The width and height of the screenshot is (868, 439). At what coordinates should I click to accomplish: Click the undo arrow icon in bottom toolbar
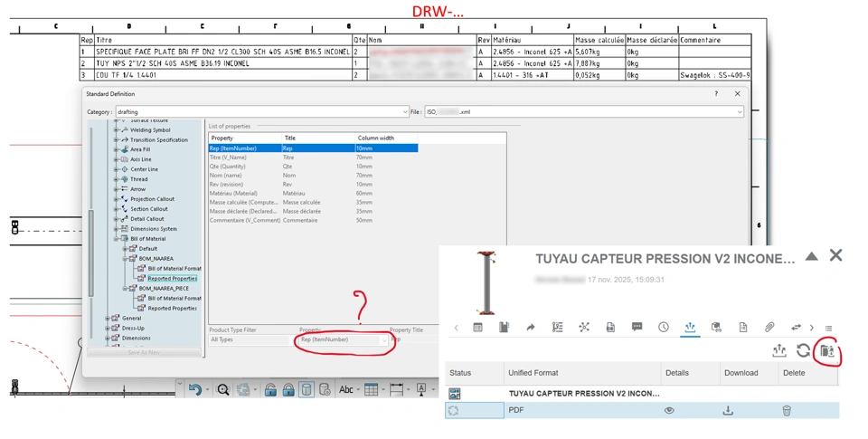coord(195,389)
